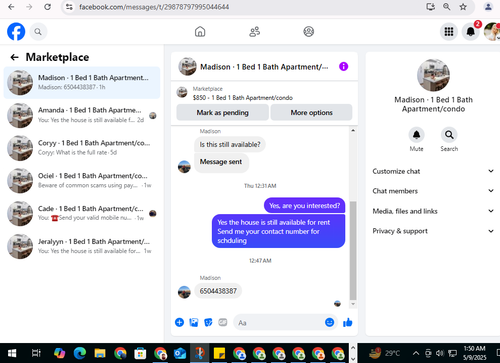This screenshot has width=500, height=363.
Task: Open the Facebook menu grid icon
Action: (449, 32)
